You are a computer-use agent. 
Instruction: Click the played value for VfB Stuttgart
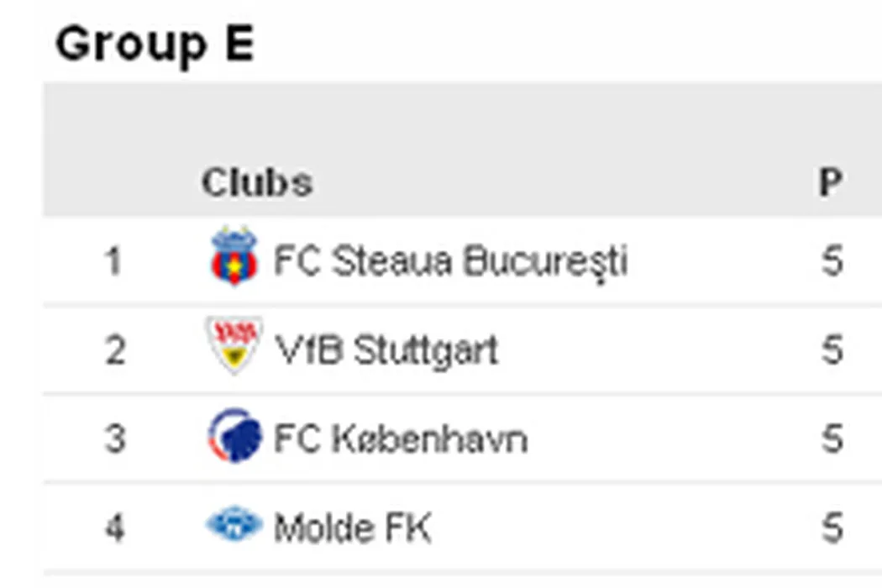click(832, 350)
